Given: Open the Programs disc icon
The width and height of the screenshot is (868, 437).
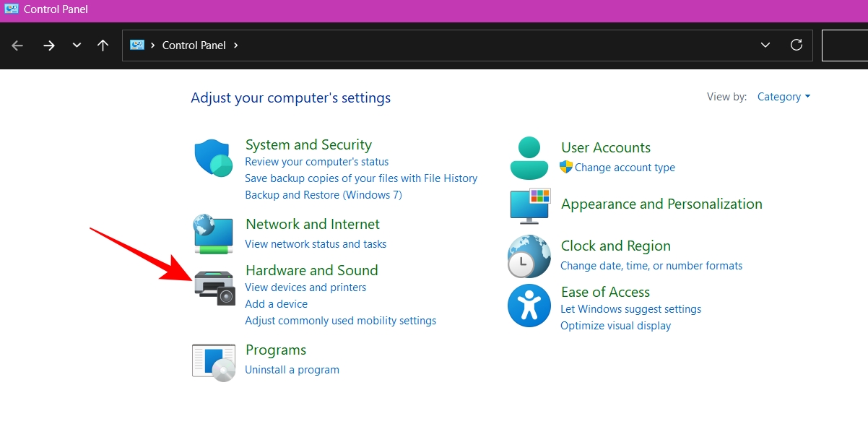Looking at the screenshot, I should coord(214,362).
